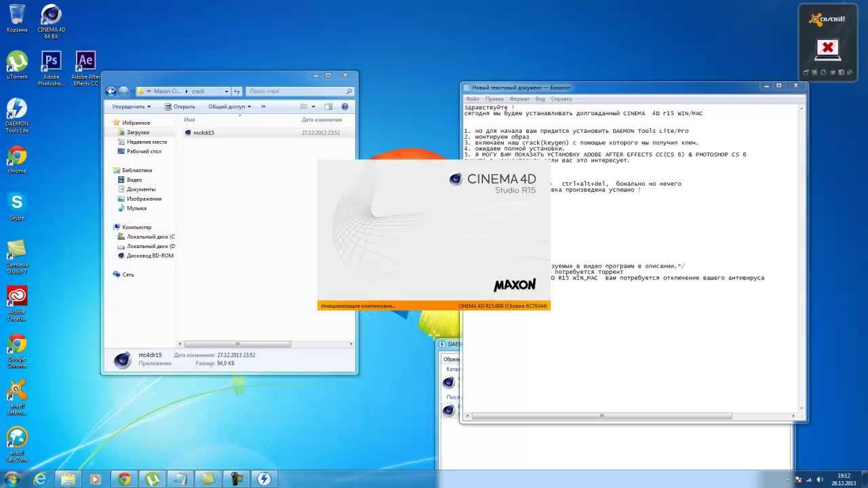Viewport: 868px width, 488px height.
Task: Click the Открыть button in Explorer toolbar
Action: click(180, 106)
